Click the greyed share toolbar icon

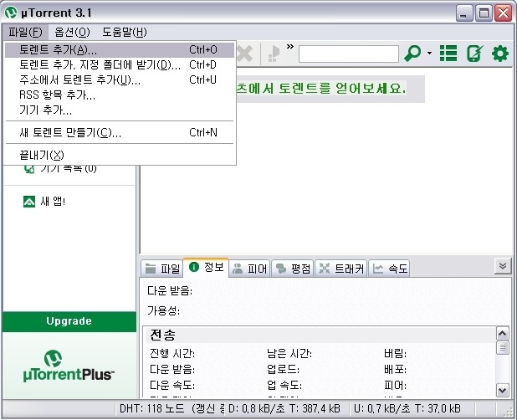pyautogui.click(x=274, y=54)
